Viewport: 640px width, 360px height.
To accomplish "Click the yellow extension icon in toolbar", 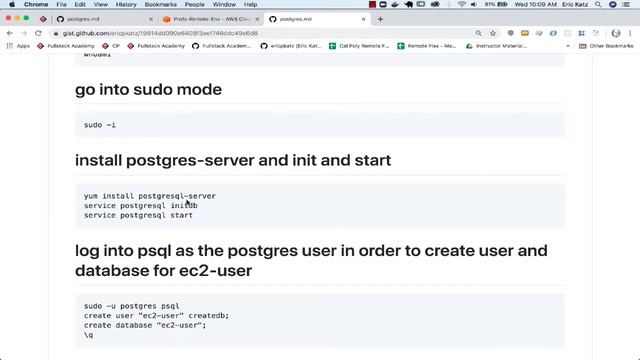I will click(x=524, y=33).
